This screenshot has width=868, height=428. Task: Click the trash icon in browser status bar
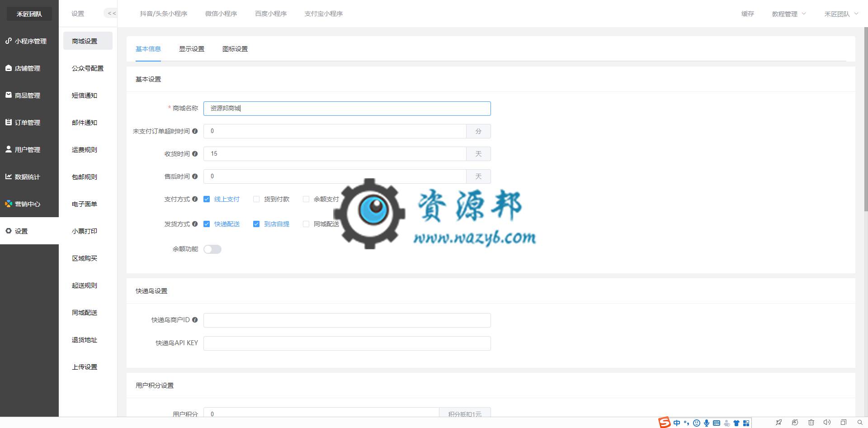811,423
